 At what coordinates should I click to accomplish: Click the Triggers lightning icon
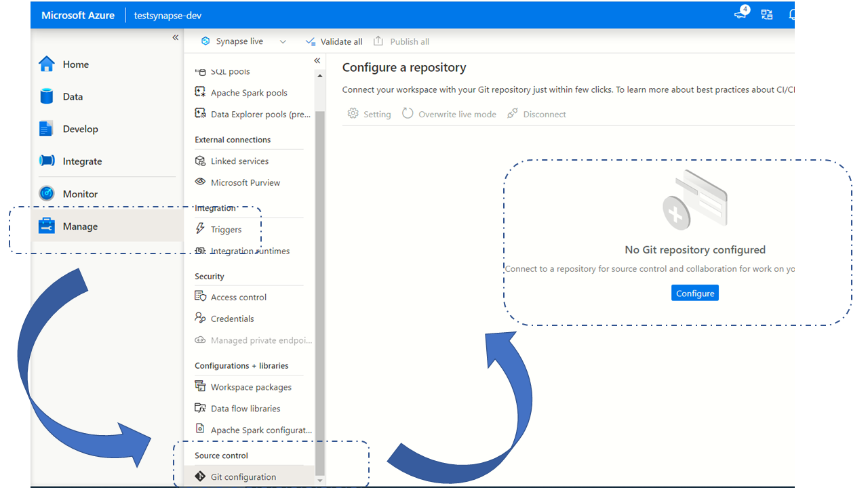click(x=200, y=229)
